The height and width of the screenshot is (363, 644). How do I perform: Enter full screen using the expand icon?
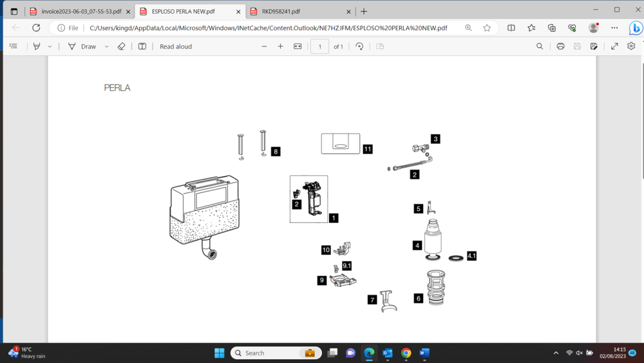coord(614,46)
